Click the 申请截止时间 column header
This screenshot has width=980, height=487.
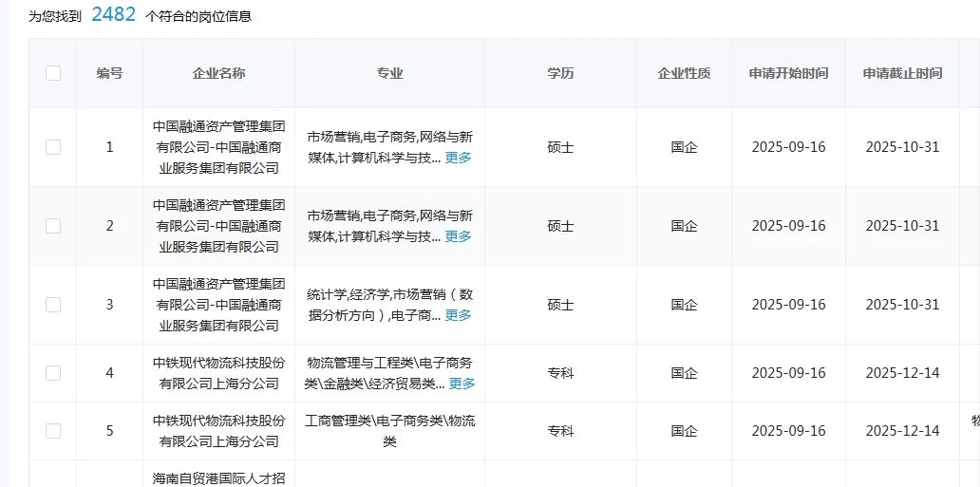click(902, 73)
